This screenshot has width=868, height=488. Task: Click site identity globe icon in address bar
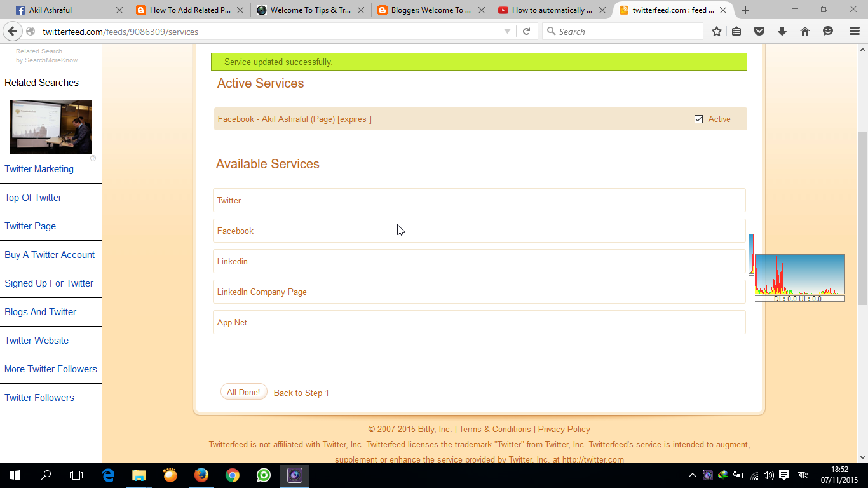tap(31, 32)
